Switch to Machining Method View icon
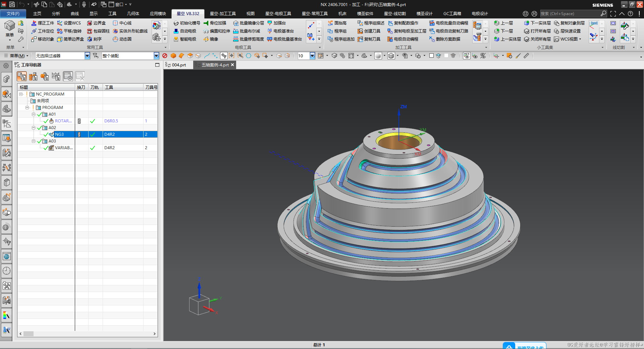Viewport: 644px width, 349px height. [56, 76]
